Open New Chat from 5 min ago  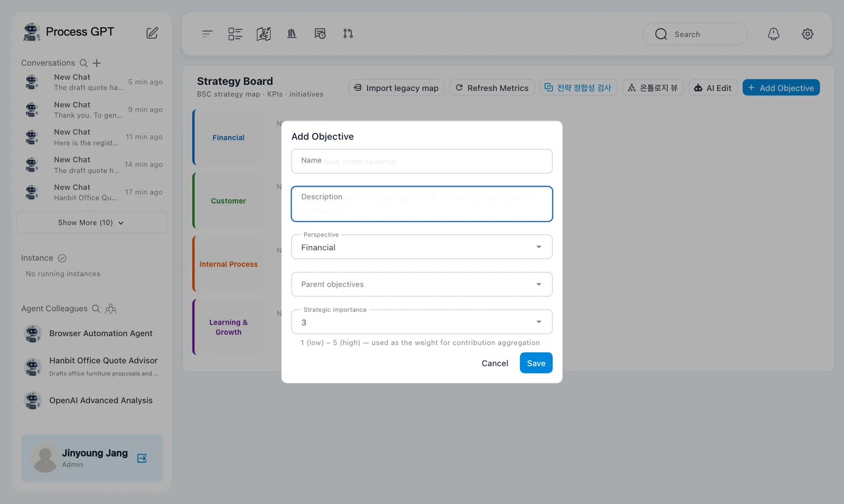pos(92,82)
